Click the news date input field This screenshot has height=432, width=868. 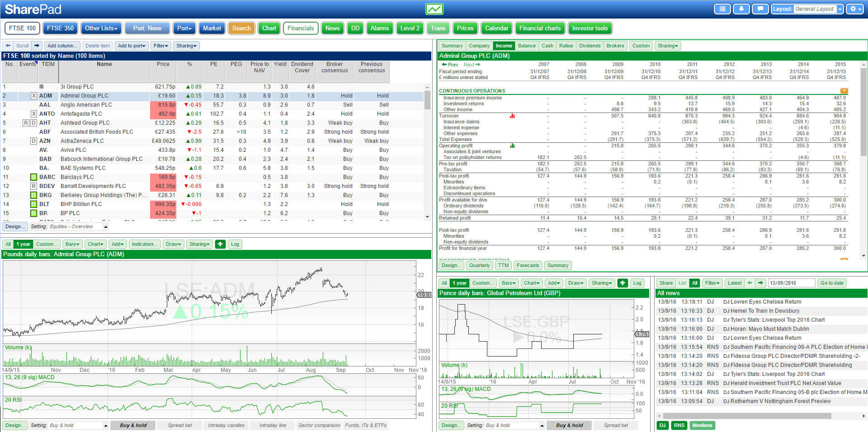792,283
